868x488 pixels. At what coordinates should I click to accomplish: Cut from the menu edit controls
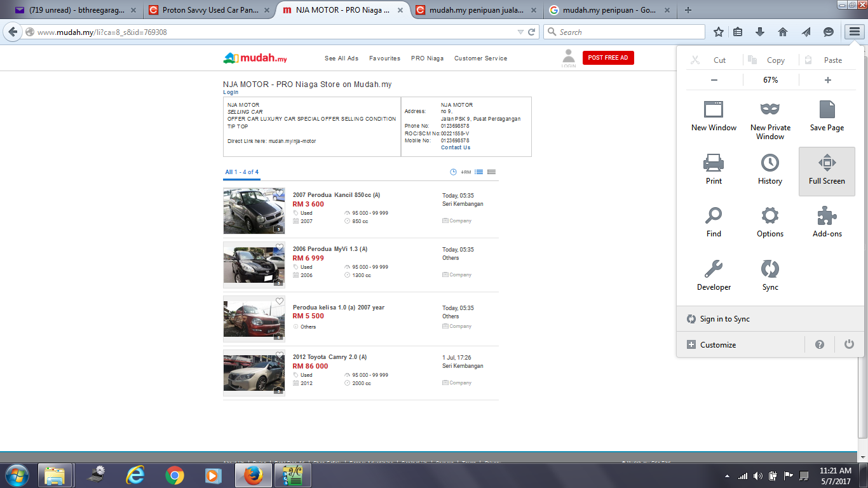714,60
